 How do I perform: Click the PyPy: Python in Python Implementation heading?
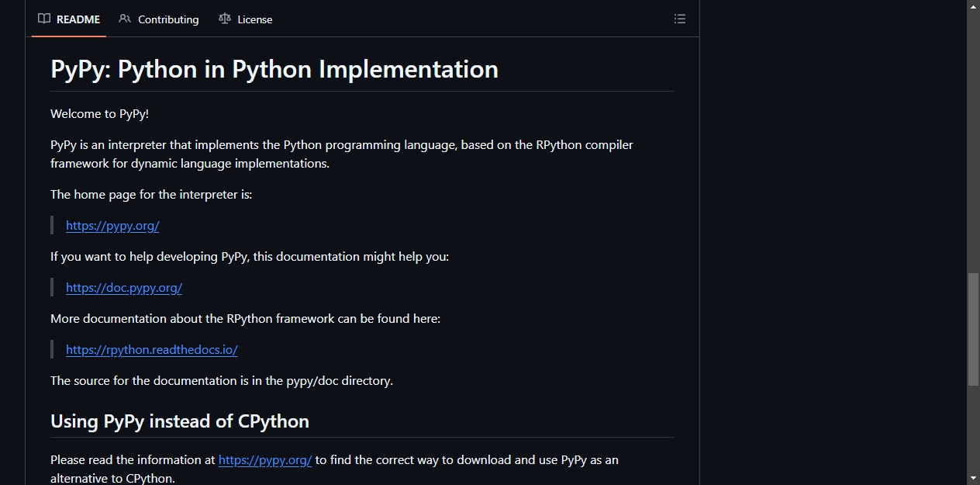point(274,69)
